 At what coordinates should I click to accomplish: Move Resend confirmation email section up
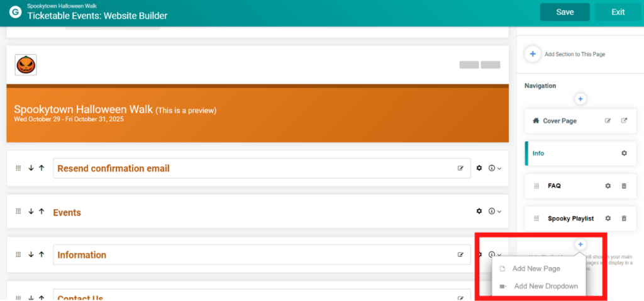click(41, 168)
